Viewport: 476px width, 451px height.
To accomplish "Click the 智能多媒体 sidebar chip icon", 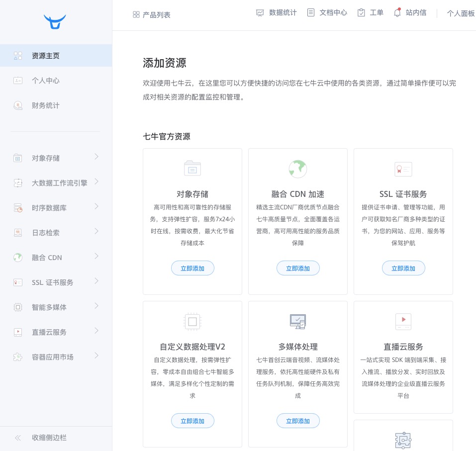I will click(x=18, y=307).
